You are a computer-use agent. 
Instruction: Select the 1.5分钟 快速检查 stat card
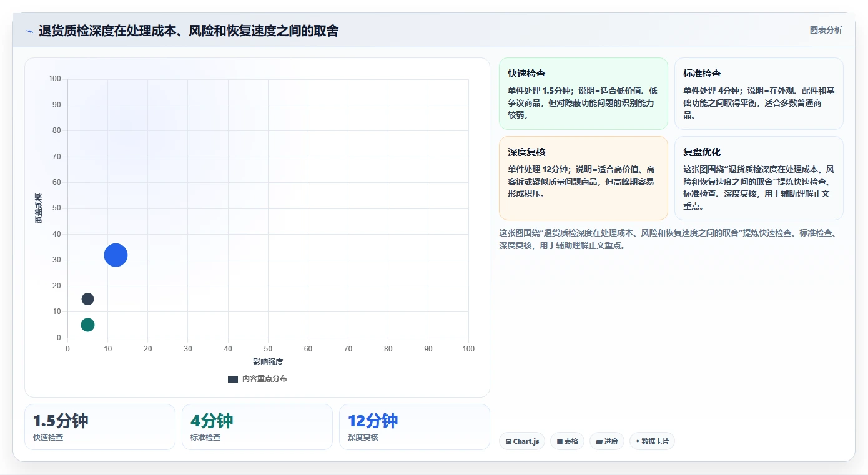100,427
